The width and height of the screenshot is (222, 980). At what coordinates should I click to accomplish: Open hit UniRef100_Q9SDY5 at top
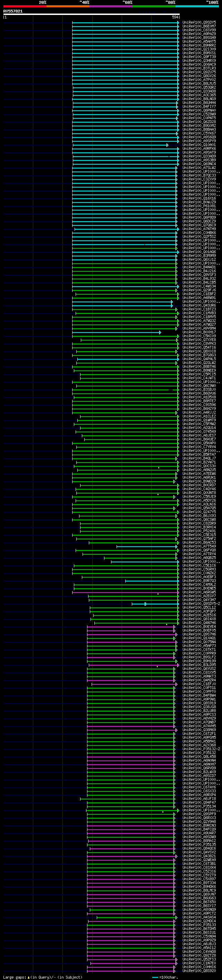point(199,23)
